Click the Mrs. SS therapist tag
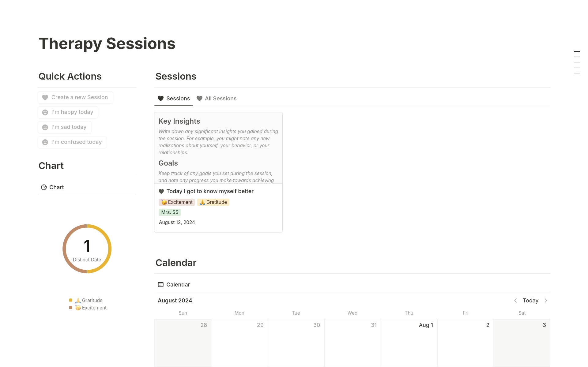Image resolution: width=588 pixels, height=367 pixels. (x=170, y=212)
